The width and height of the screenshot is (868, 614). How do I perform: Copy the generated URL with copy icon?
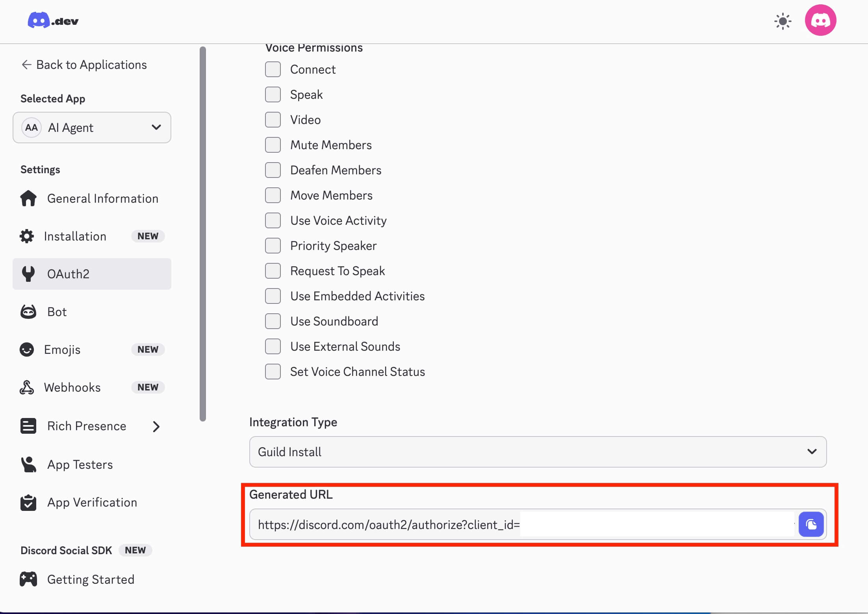pos(811,524)
